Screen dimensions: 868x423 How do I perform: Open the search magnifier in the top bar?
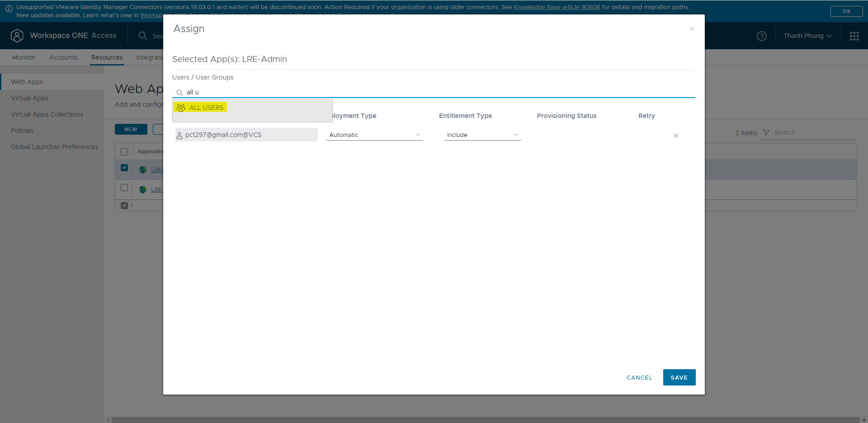[x=142, y=36]
